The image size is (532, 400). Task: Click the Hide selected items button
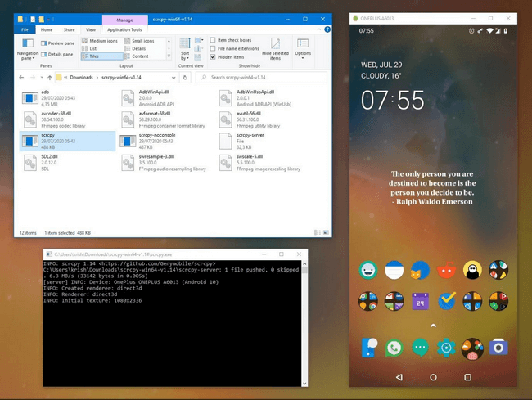click(x=275, y=49)
